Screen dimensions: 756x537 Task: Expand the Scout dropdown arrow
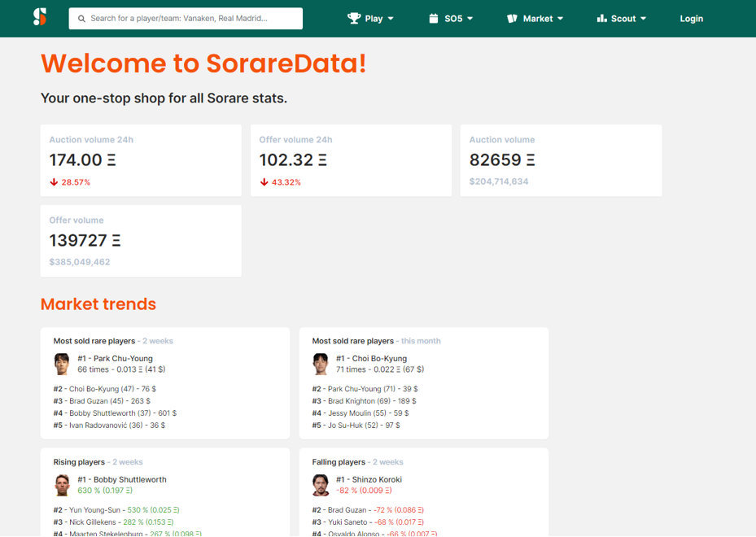tap(643, 19)
